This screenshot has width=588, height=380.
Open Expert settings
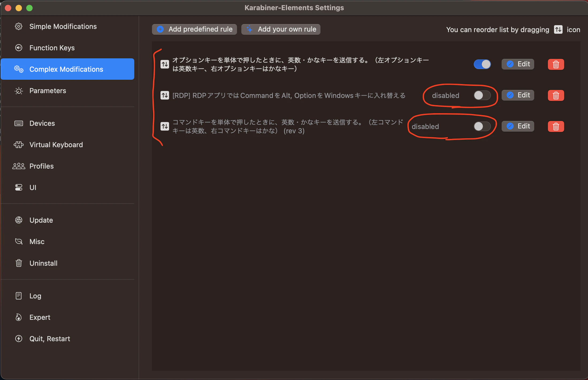coord(40,317)
